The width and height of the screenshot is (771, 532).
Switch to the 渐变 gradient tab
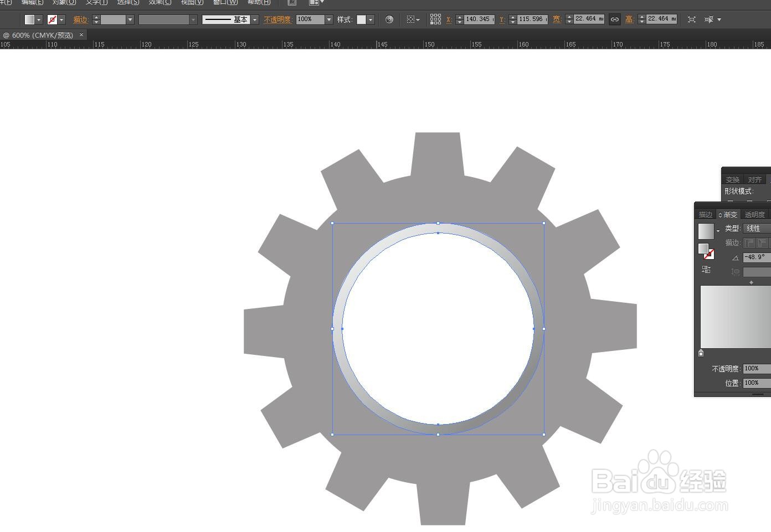pos(728,215)
